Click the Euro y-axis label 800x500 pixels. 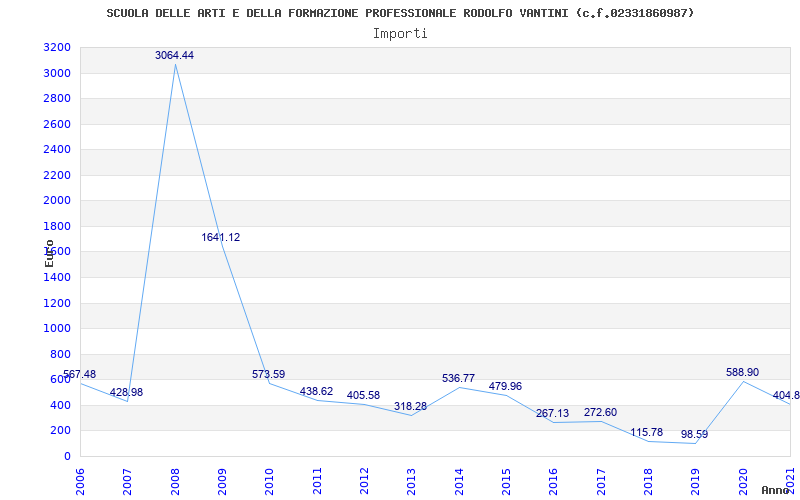coord(49,253)
